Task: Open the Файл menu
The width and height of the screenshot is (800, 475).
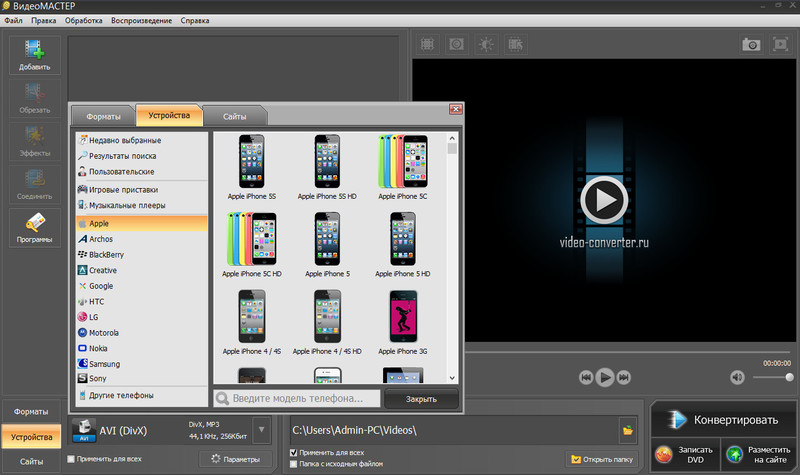Action: tap(14, 20)
